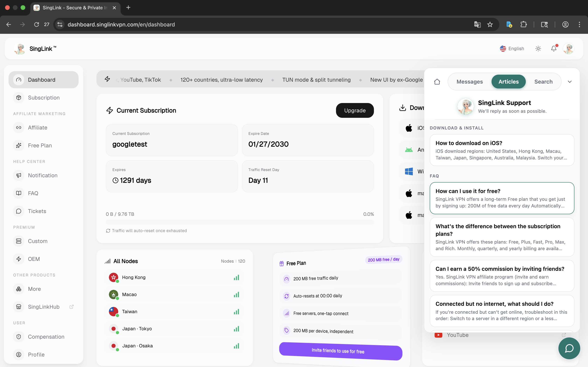Select the Macao node
The height and width of the screenshot is (367, 588).
point(175,294)
